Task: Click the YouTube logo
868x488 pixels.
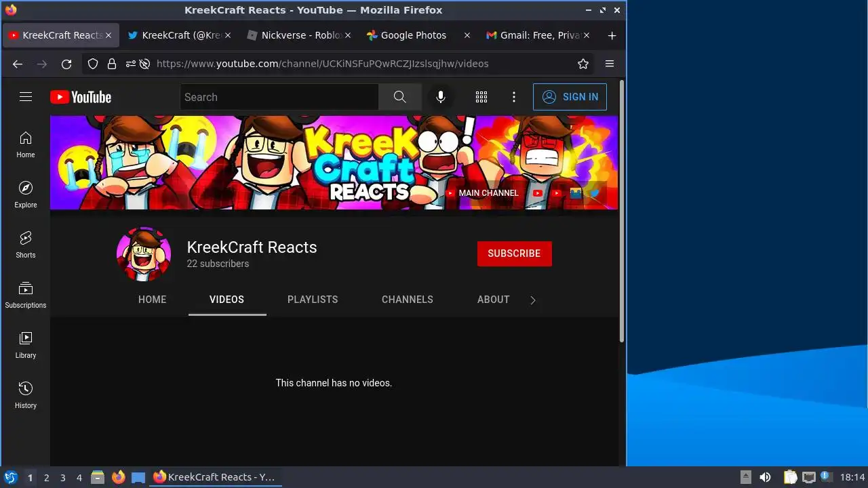Action: point(81,97)
